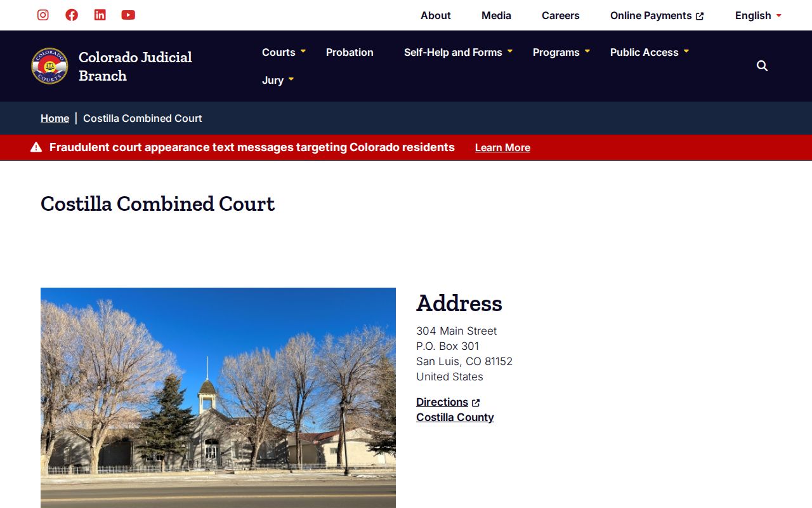Click the Costilla Combined Court page heading
The height and width of the screenshot is (508, 812).
tap(157, 204)
